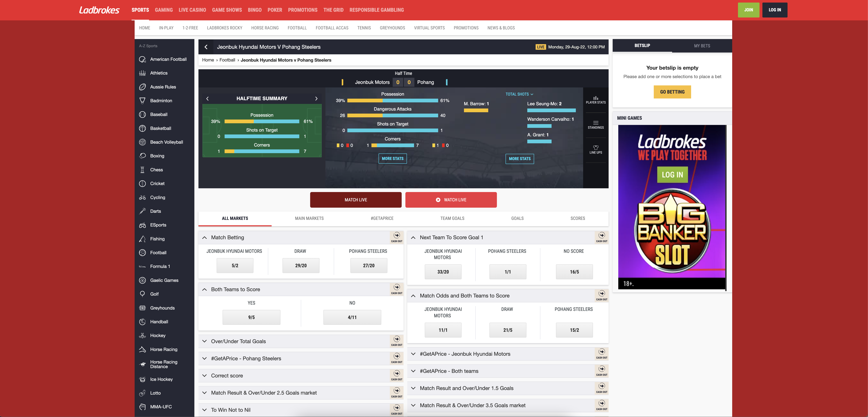Select the Badminton shuttlecock icon
The image size is (868, 417).
click(x=143, y=101)
